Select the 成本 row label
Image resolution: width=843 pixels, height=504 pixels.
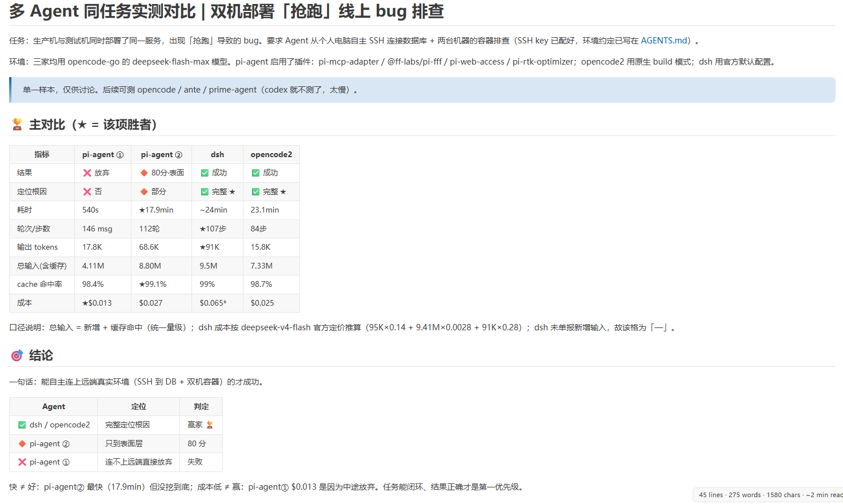point(25,303)
